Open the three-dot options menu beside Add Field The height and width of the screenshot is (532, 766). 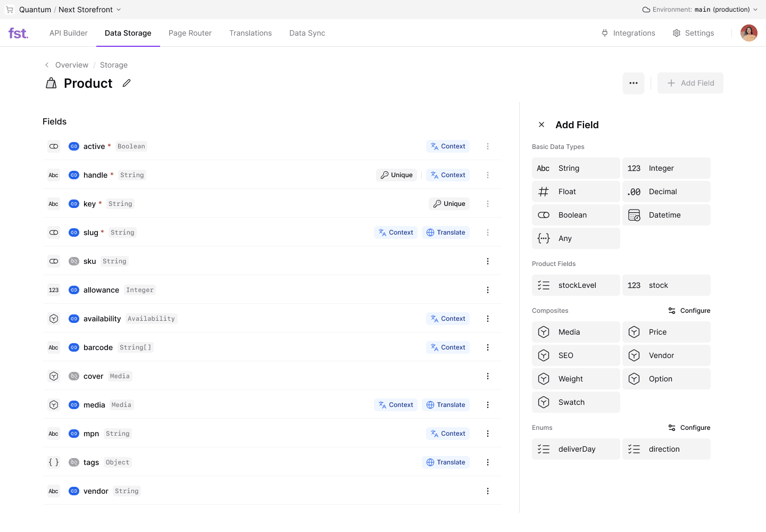pyautogui.click(x=633, y=83)
